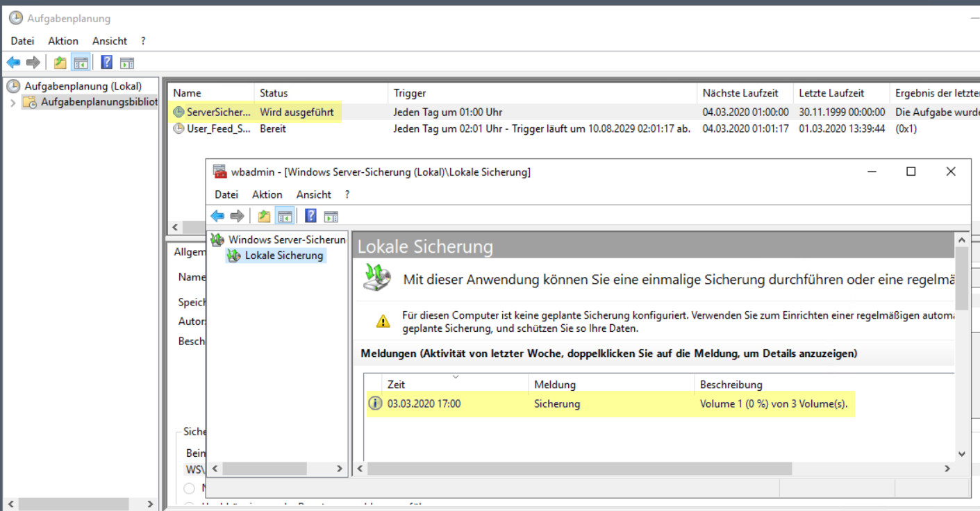980x511 pixels.
Task: Select Lokale Sicherung tree item
Action: (x=284, y=255)
